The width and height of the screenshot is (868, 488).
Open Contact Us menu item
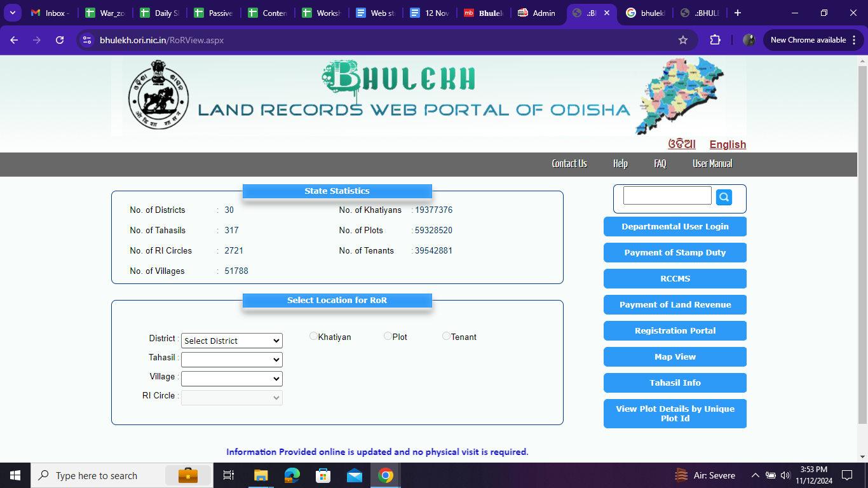(x=569, y=164)
